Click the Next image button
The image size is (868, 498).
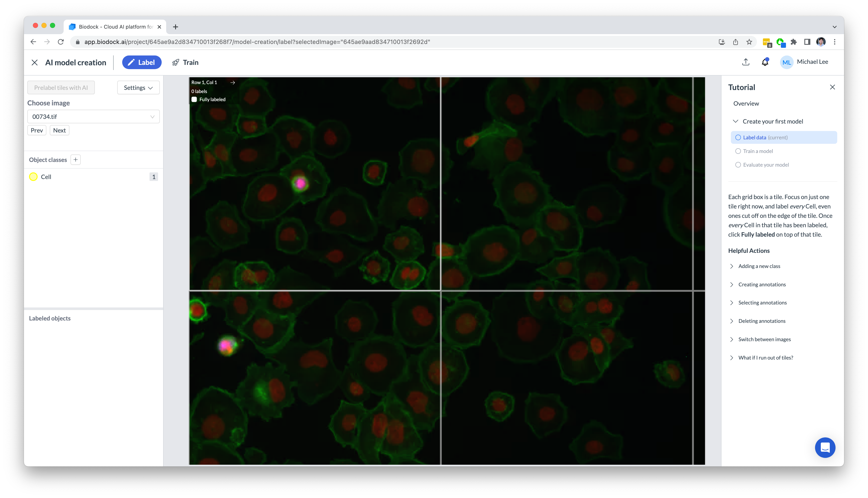pos(60,130)
